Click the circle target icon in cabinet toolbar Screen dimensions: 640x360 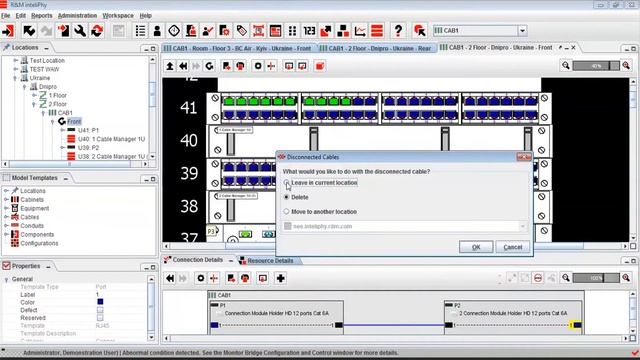(258, 66)
